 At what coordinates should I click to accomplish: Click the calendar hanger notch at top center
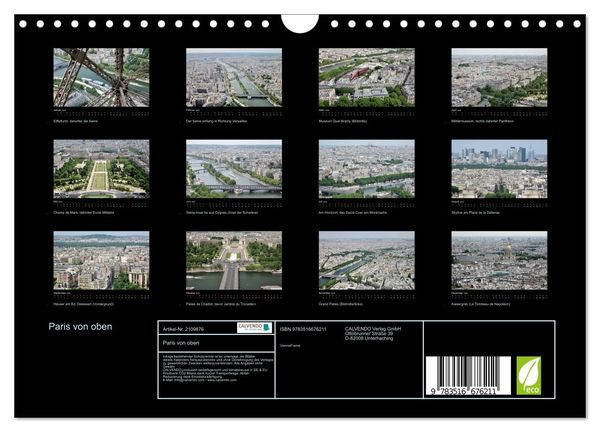click(300, 23)
